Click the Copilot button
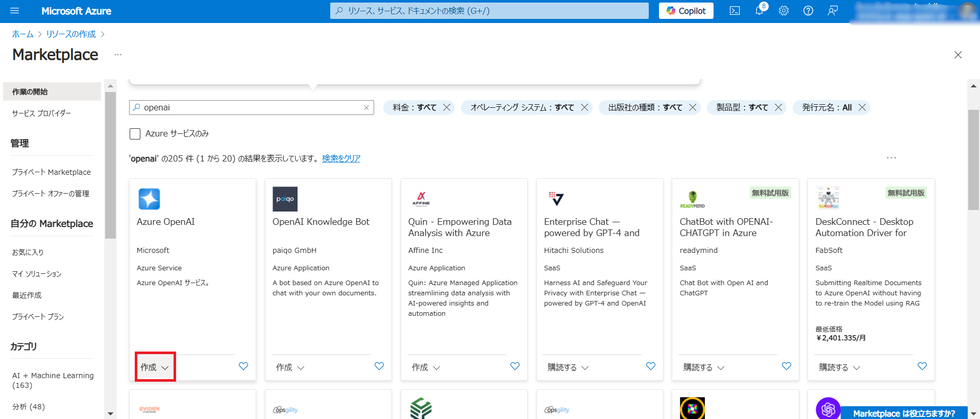The height and width of the screenshot is (419, 980). [x=686, y=11]
